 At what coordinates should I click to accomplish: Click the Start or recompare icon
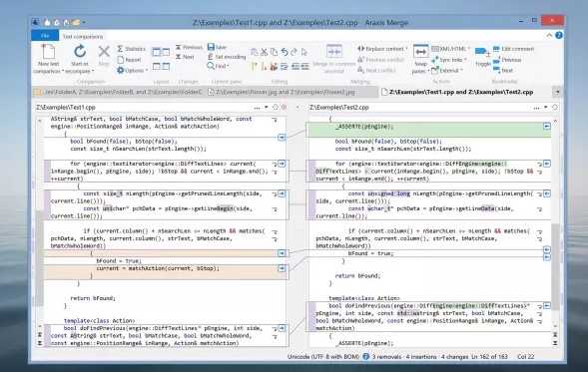click(80, 52)
